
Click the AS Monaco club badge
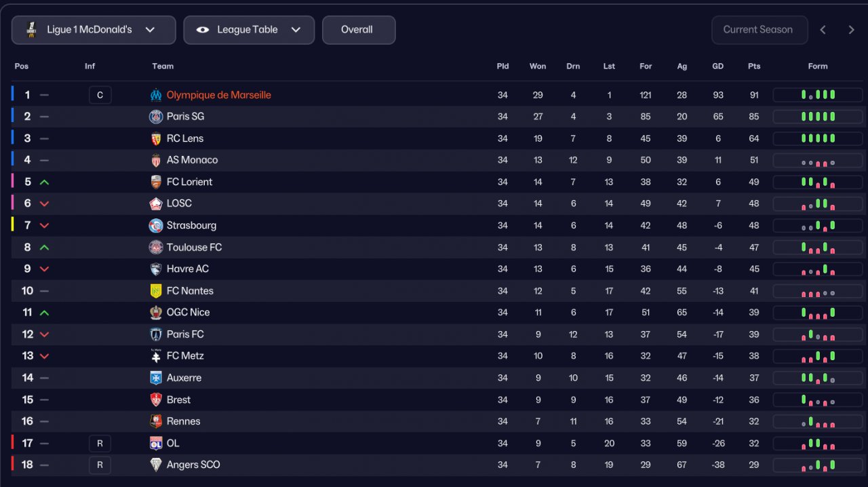[x=156, y=160]
